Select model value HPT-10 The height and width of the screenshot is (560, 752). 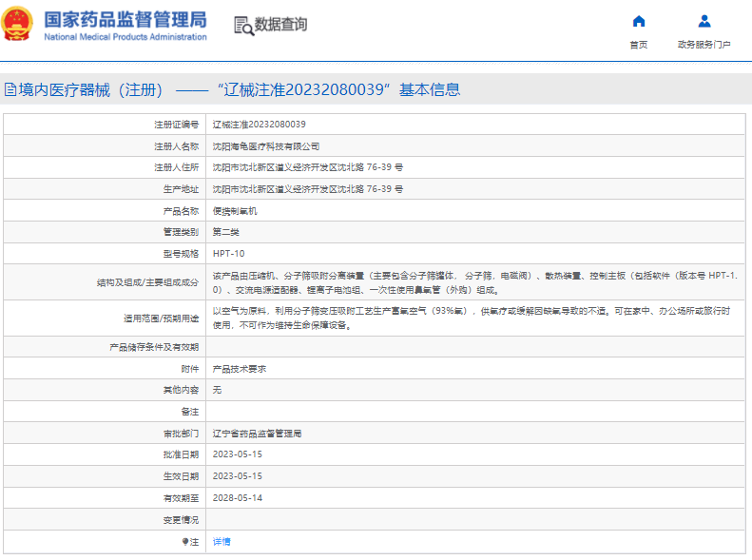pos(229,254)
